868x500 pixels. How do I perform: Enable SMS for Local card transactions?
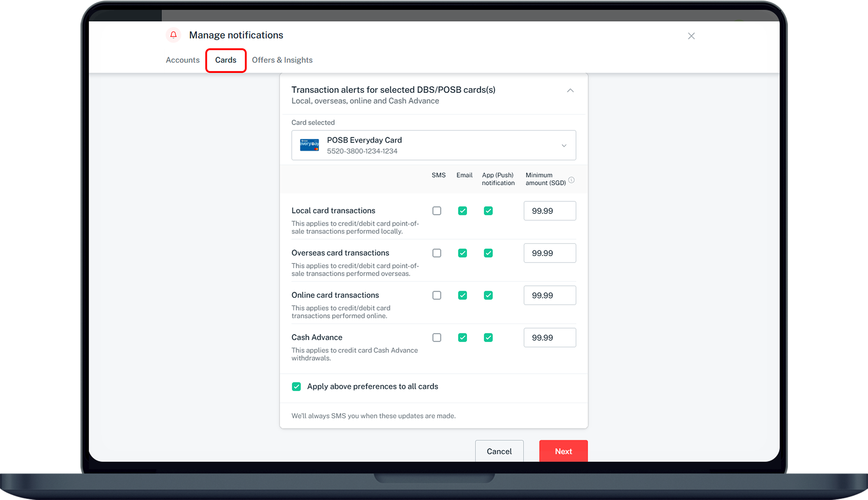point(437,211)
